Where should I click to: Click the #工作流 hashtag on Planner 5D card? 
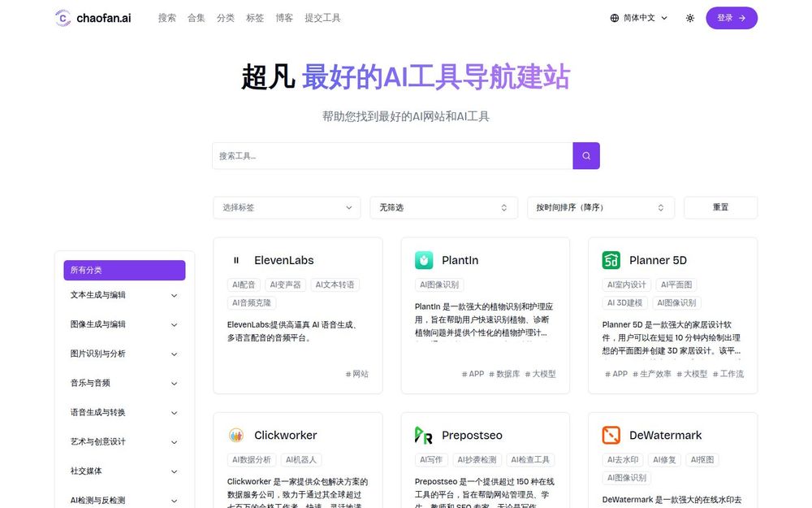click(x=728, y=374)
